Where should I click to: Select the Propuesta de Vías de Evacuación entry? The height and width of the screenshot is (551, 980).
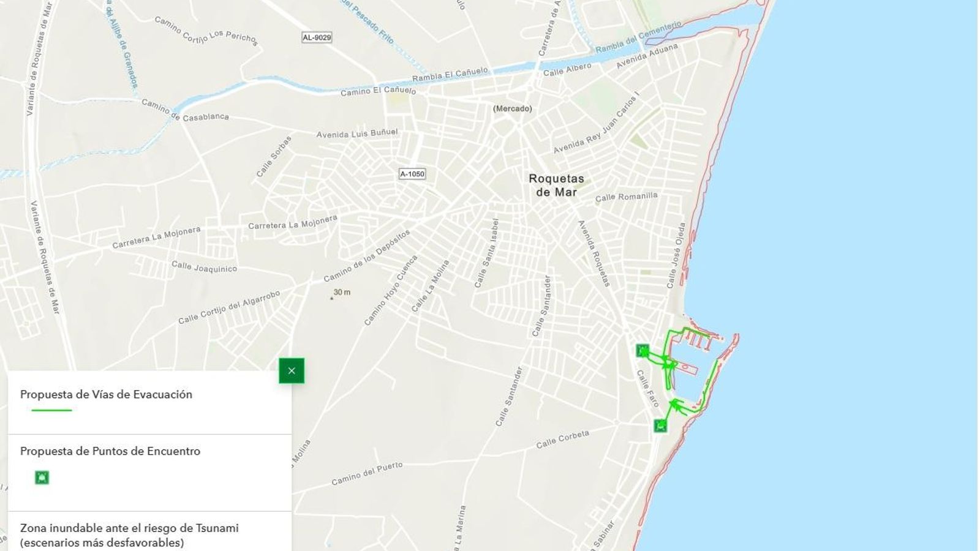(105, 395)
